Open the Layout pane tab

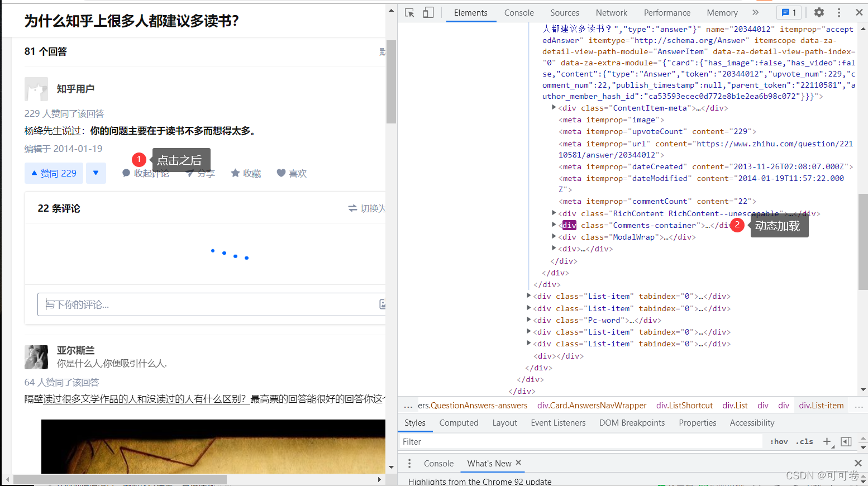(x=505, y=423)
